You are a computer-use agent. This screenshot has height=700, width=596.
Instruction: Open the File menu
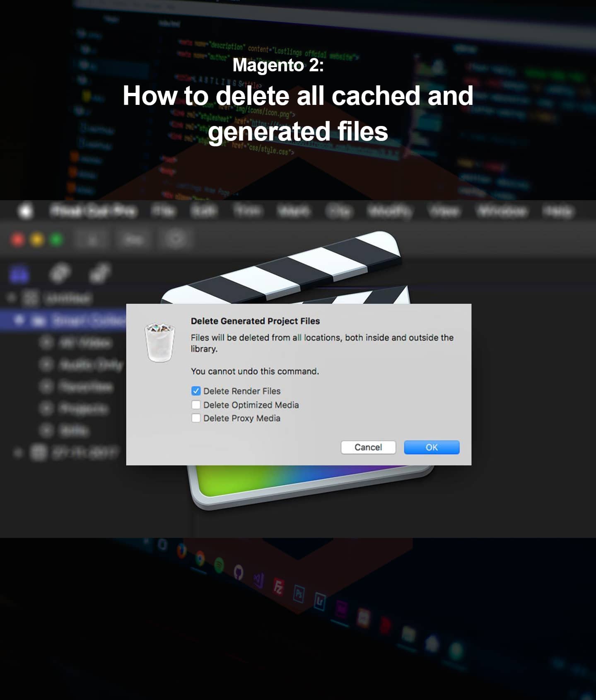click(163, 211)
